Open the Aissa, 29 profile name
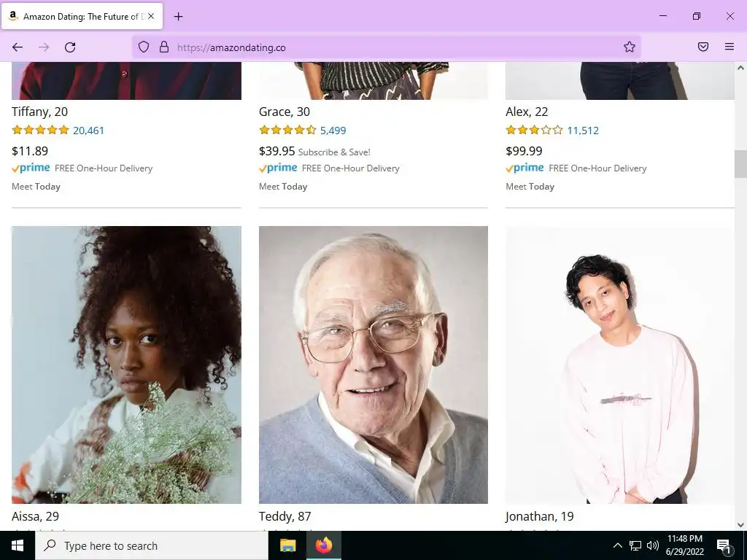 pos(35,517)
